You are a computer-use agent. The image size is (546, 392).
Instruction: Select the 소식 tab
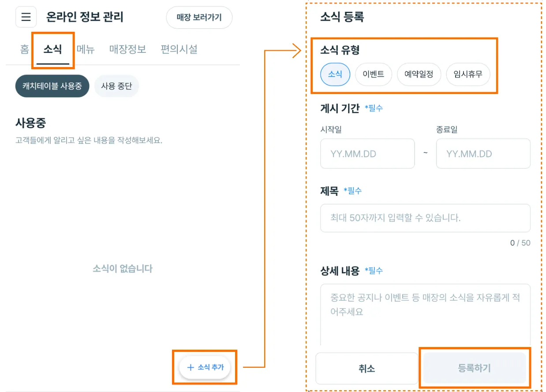pyautogui.click(x=52, y=49)
